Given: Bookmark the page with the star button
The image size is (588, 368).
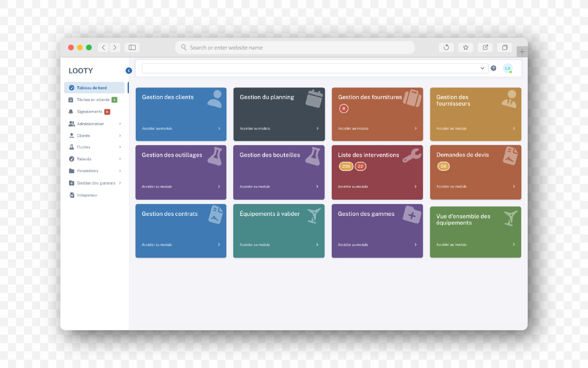Looking at the screenshot, I should [x=465, y=48].
